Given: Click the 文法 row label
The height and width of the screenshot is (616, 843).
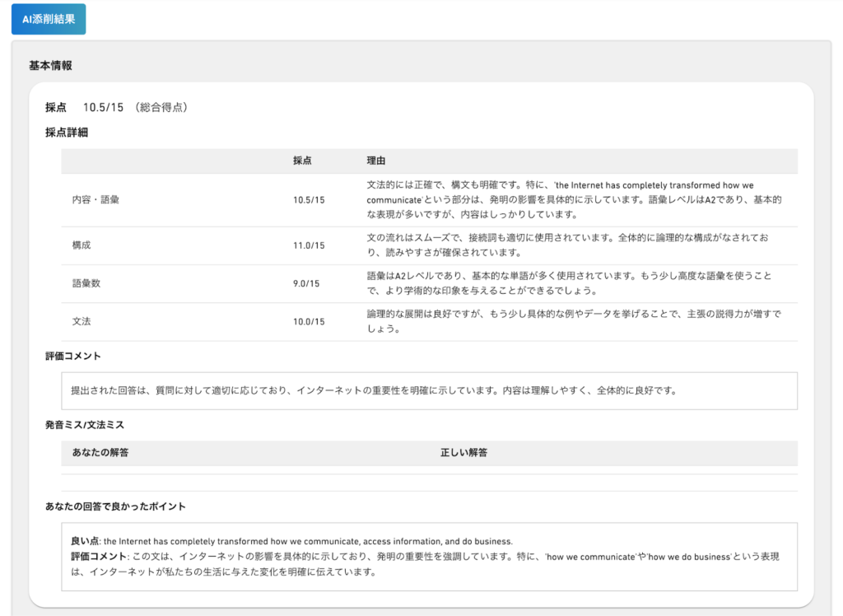Looking at the screenshot, I should [82, 321].
